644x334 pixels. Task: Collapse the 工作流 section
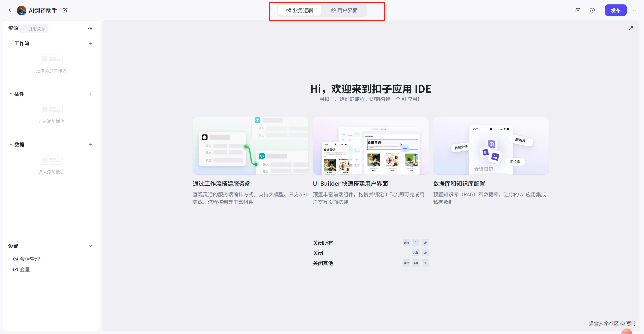[11, 43]
